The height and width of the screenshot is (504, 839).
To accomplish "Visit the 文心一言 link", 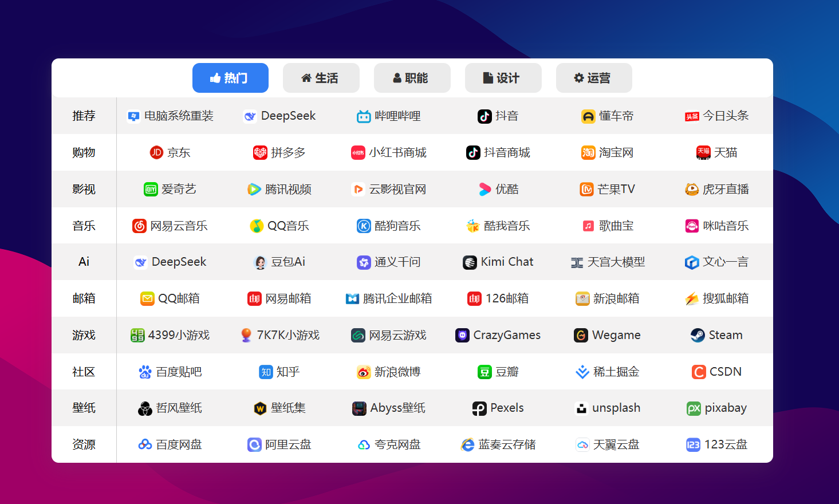I will pos(717,262).
